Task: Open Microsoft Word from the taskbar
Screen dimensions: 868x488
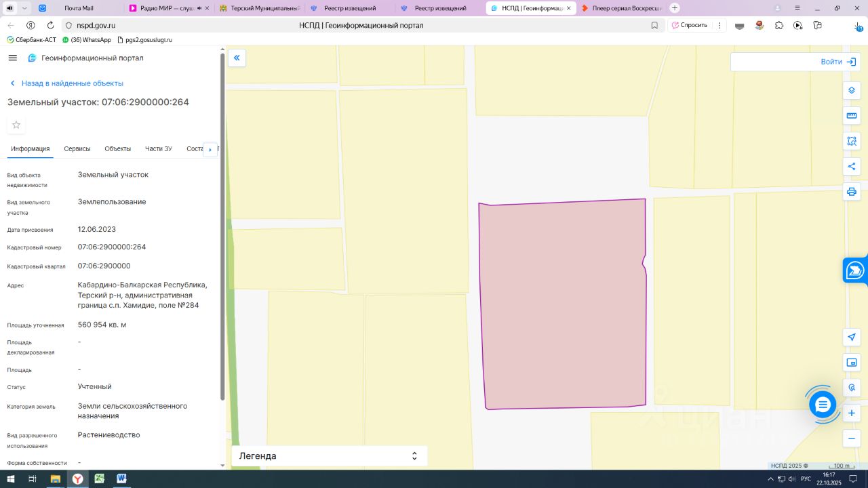Action: (x=121, y=479)
